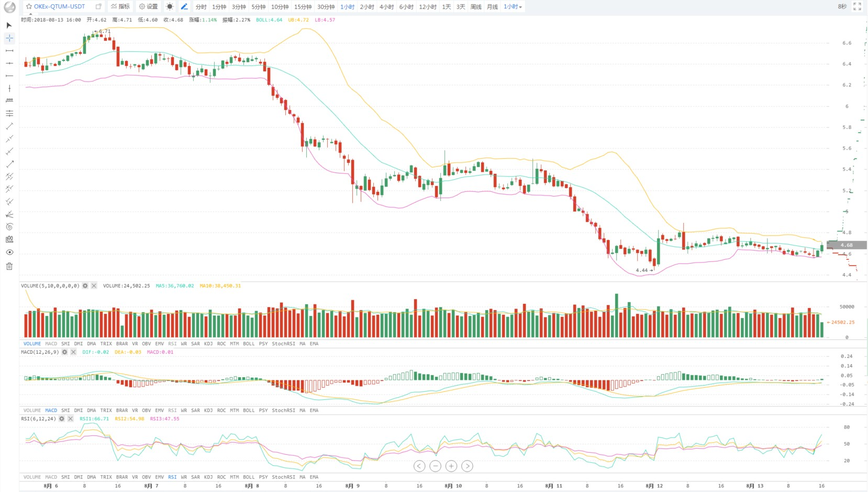Select the 4小时 timeframe
Screen dimensions: 868x492
coord(387,7)
